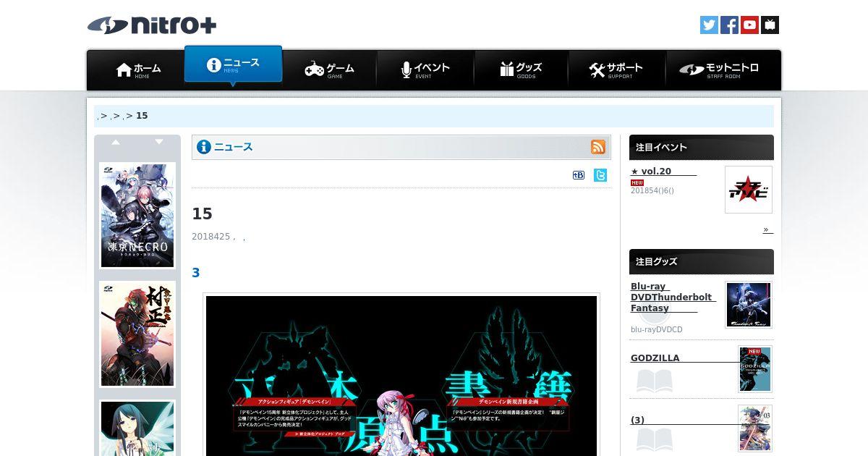Go to the HOME menu tab
This screenshot has height=456, width=868.
coord(136,70)
